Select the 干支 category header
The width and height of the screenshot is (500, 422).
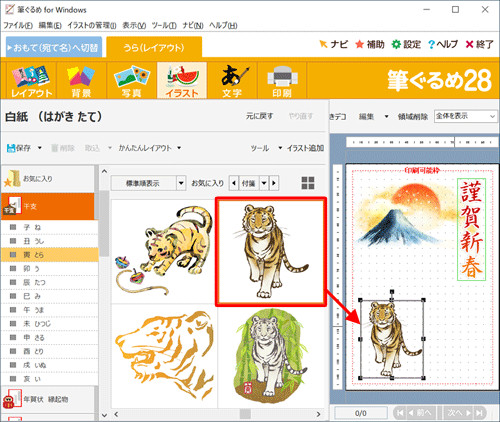pyautogui.click(x=48, y=206)
